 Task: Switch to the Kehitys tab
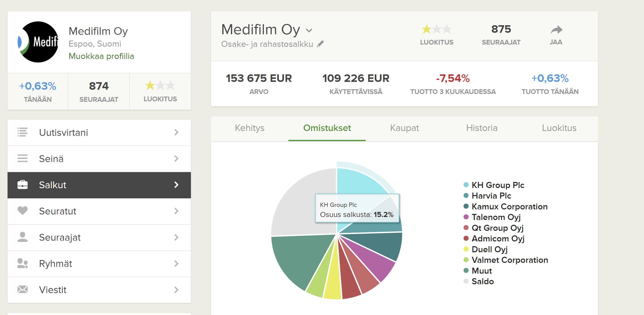[x=250, y=128]
